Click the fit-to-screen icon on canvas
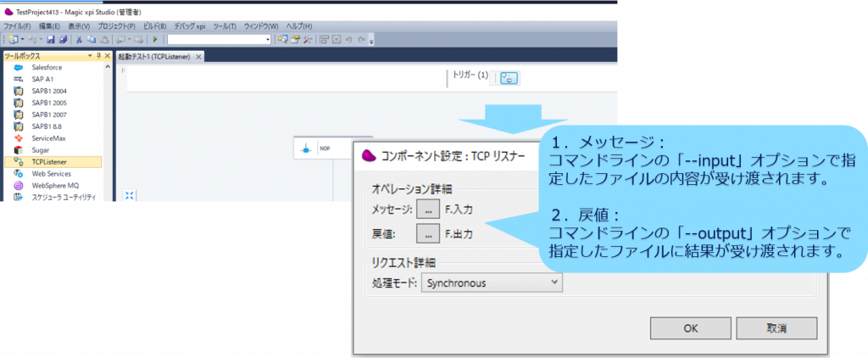 (130, 195)
